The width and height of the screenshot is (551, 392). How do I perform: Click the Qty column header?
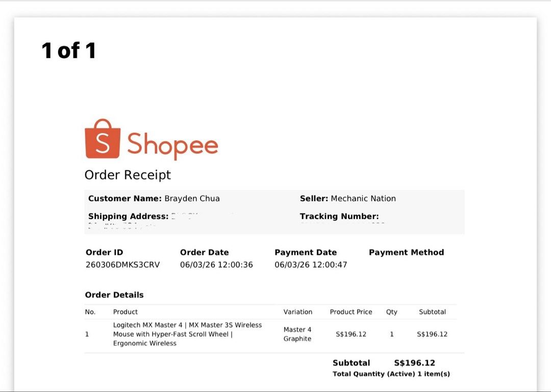coord(391,312)
